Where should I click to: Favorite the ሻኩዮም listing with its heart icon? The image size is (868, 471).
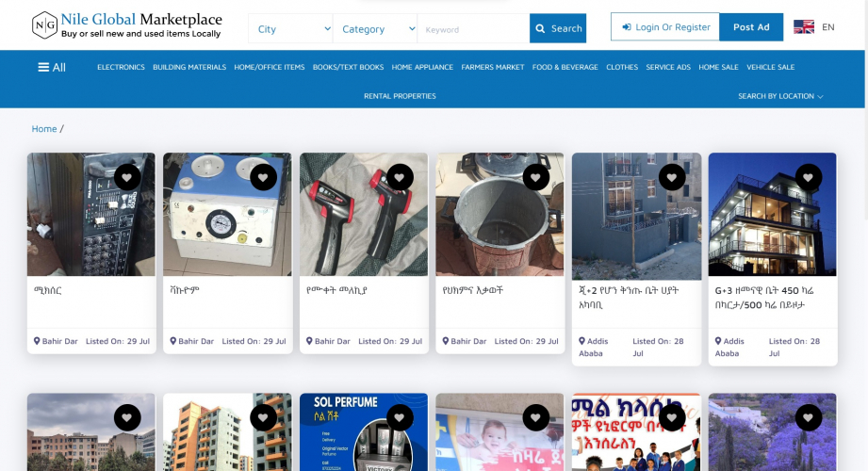pyautogui.click(x=263, y=177)
